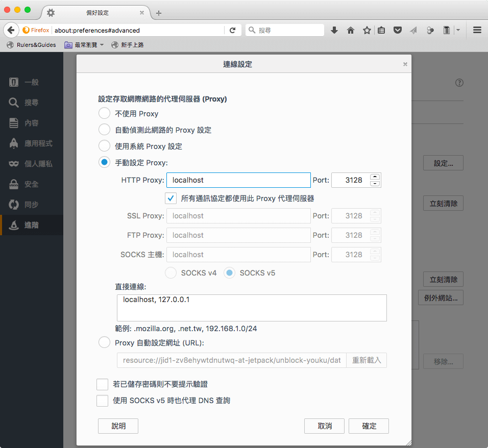
Task: Save page to Pocket
Action: [x=398, y=30]
